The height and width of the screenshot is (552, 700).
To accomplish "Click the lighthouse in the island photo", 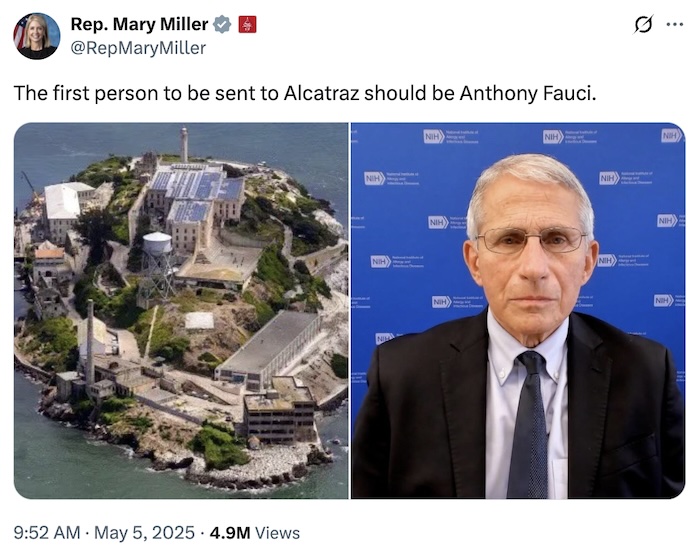I will point(184,145).
